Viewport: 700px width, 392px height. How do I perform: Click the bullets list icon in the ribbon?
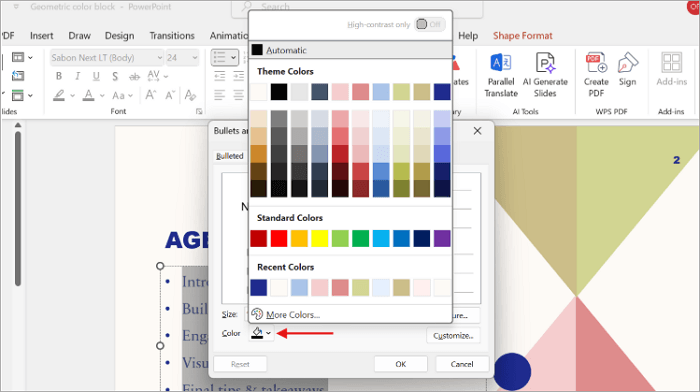(x=219, y=58)
